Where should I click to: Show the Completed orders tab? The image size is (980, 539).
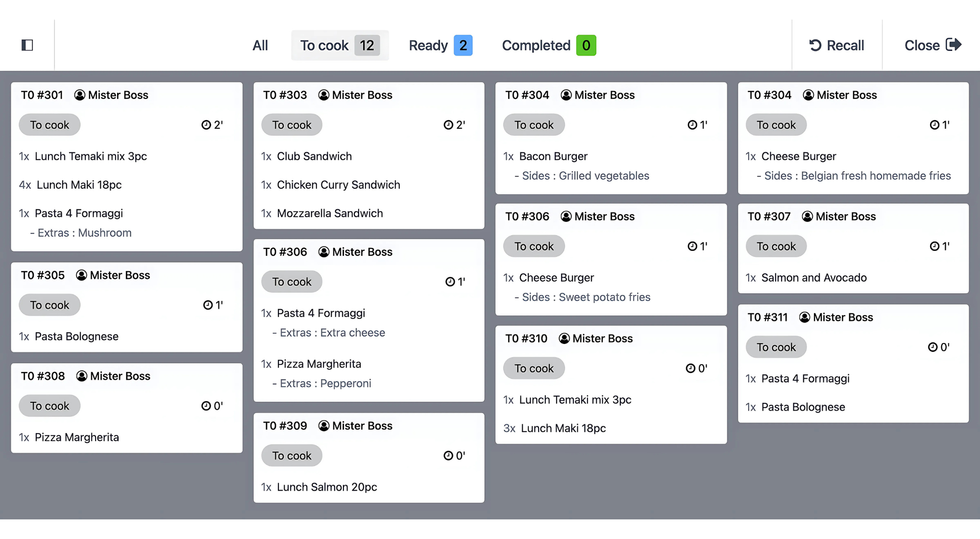(548, 46)
